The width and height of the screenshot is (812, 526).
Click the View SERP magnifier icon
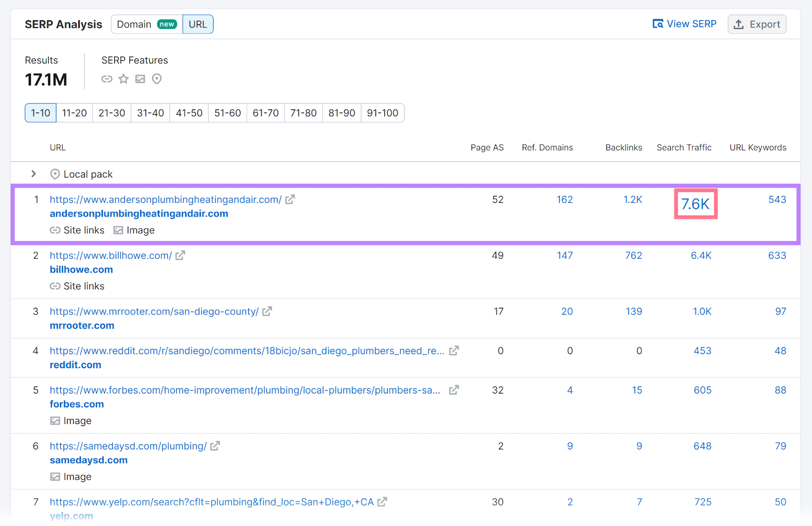pos(658,24)
